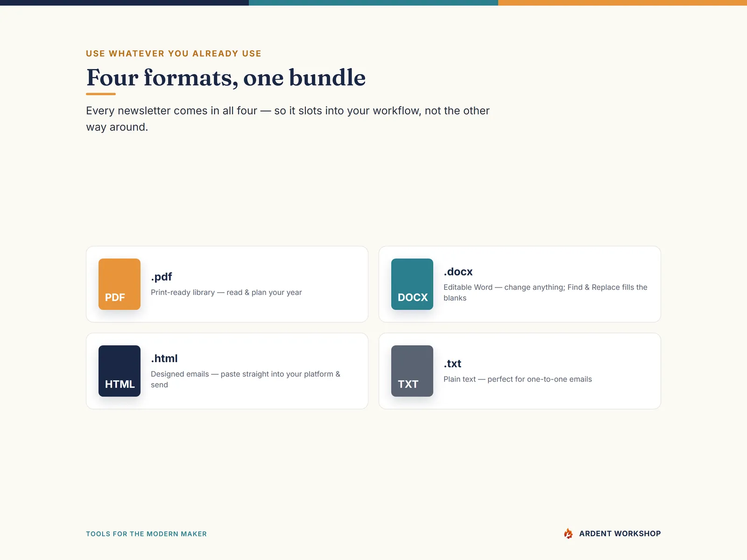Click the Ardent Workshop flame logo
Screen dimensions: 747x560
568,533
